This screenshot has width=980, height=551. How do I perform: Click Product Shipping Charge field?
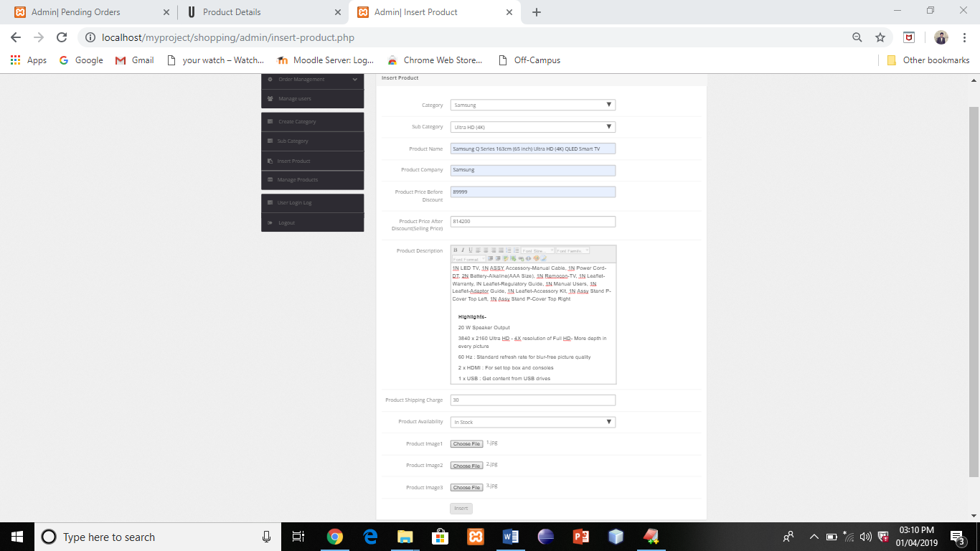click(533, 400)
